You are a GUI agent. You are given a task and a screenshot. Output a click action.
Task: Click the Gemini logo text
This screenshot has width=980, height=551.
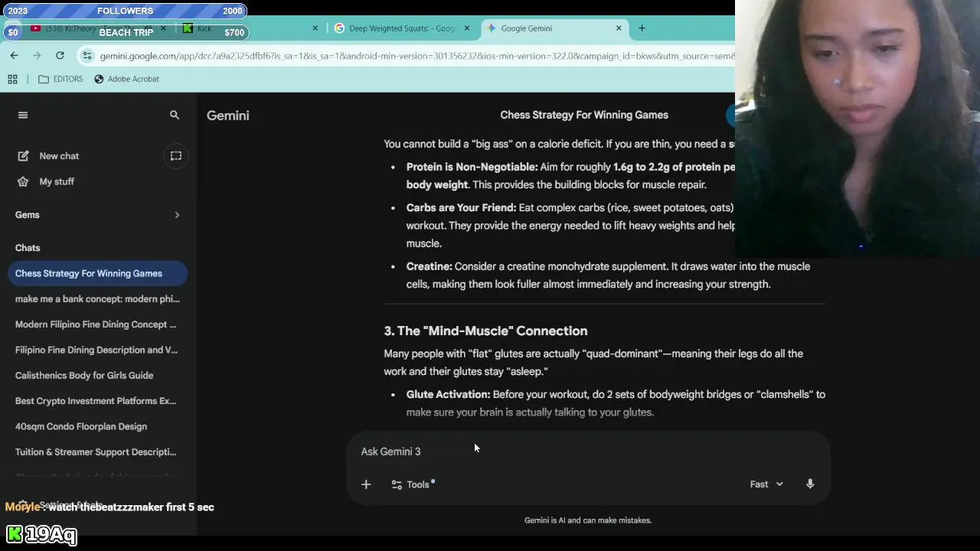[227, 116]
